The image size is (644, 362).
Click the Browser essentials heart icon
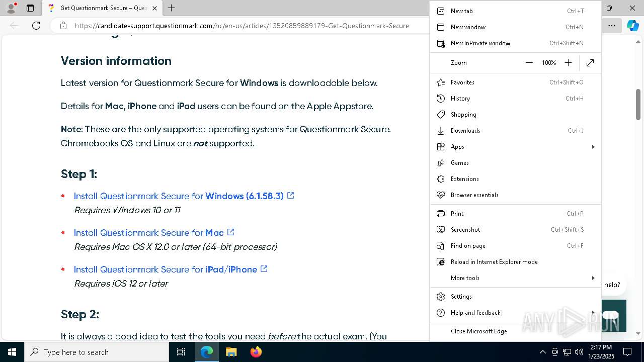point(441,195)
